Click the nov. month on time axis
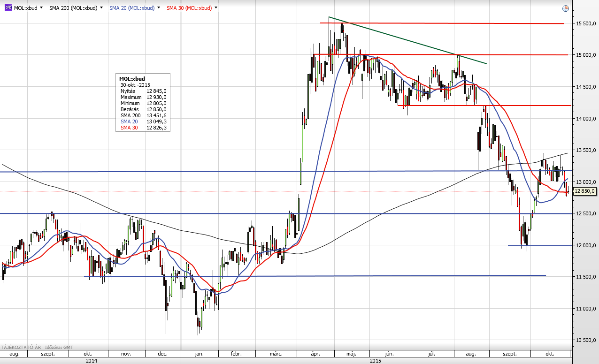Image resolution: width=599 pixels, height=364 pixels. click(126, 354)
